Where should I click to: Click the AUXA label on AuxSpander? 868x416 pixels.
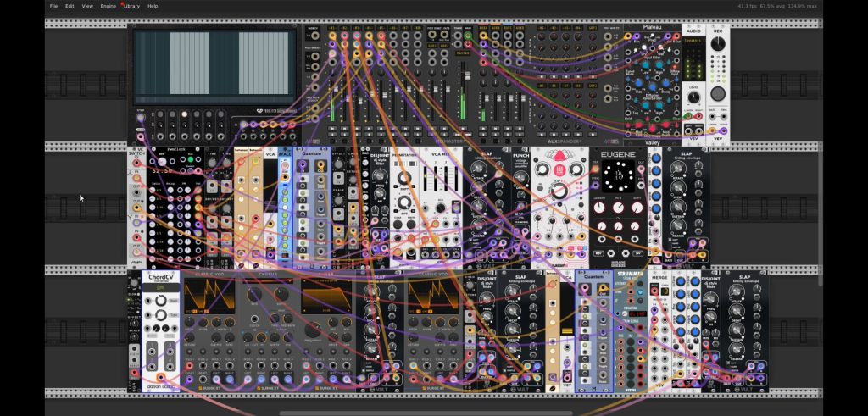483,27
